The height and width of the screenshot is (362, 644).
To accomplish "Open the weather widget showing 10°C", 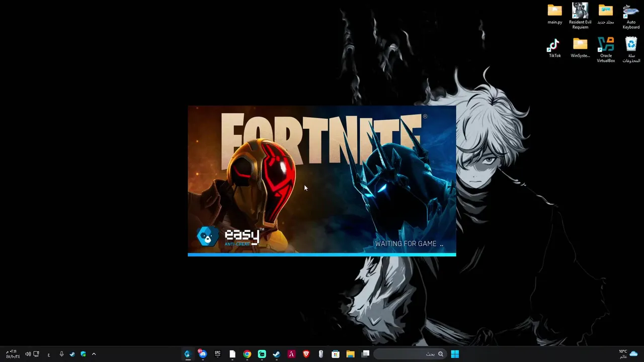I will tap(628, 354).
